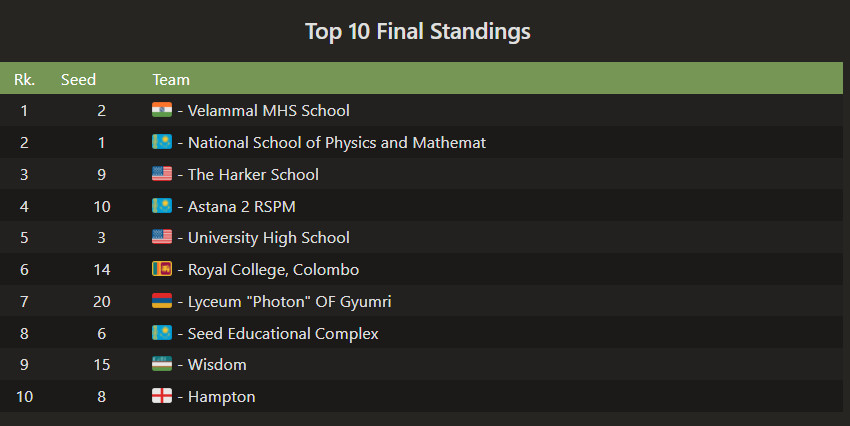Viewport: 850px width, 426px height.
Task: Click Armenia flag beside Lyceum "Photon" OF Gyumri
Action: click(162, 301)
